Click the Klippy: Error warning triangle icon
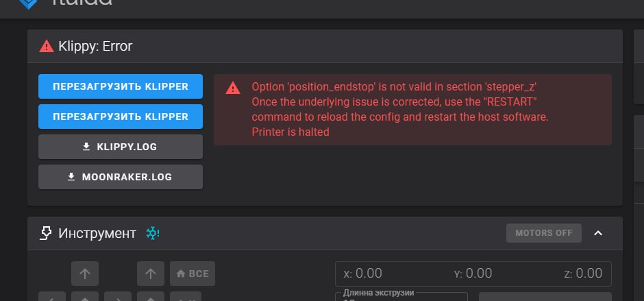This screenshot has width=644, height=301. point(47,46)
